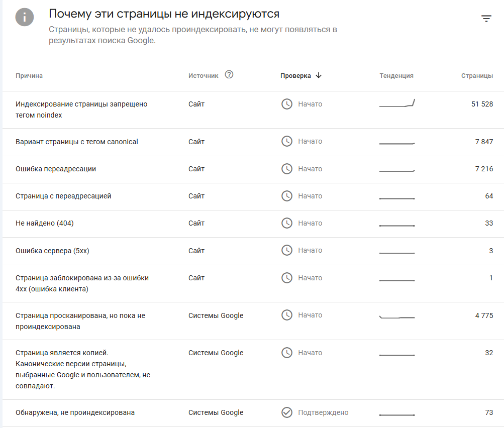Image resolution: width=504 pixels, height=428 pixels.
Task: Click the page count 7 216
Action: [484, 169]
